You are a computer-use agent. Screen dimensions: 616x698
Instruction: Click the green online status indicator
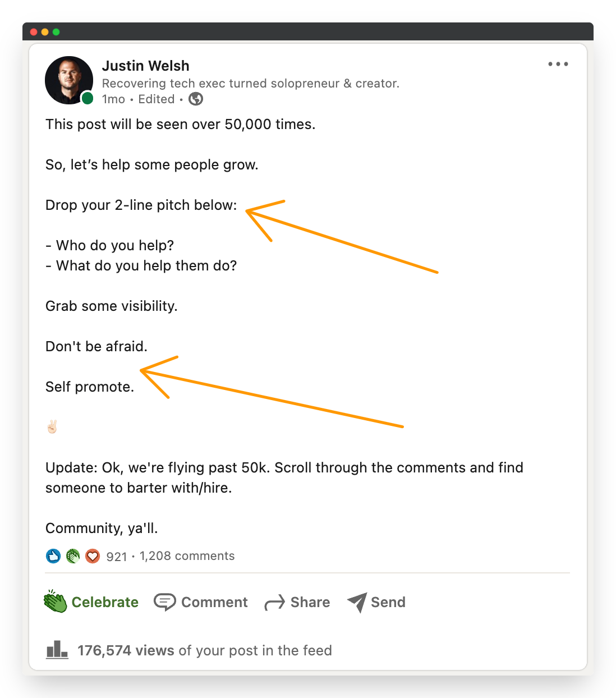(x=87, y=98)
